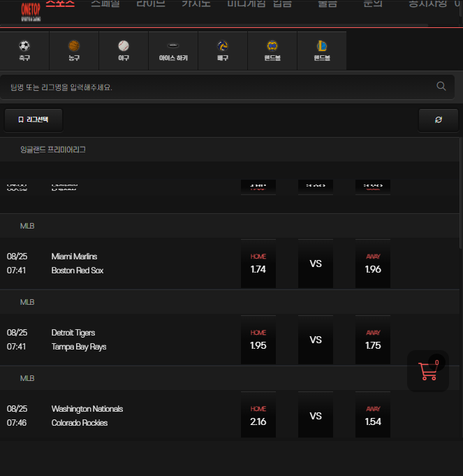Bet AWAY 1.54 on Colorado Rockies
The image size is (463, 476).
coord(373,414)
